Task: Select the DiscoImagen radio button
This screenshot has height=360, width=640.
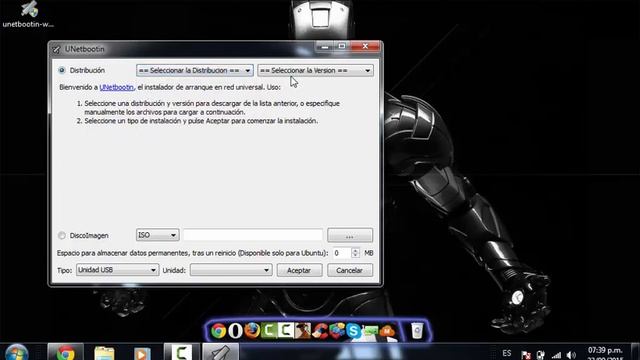Action: click(x=62, y=236)
